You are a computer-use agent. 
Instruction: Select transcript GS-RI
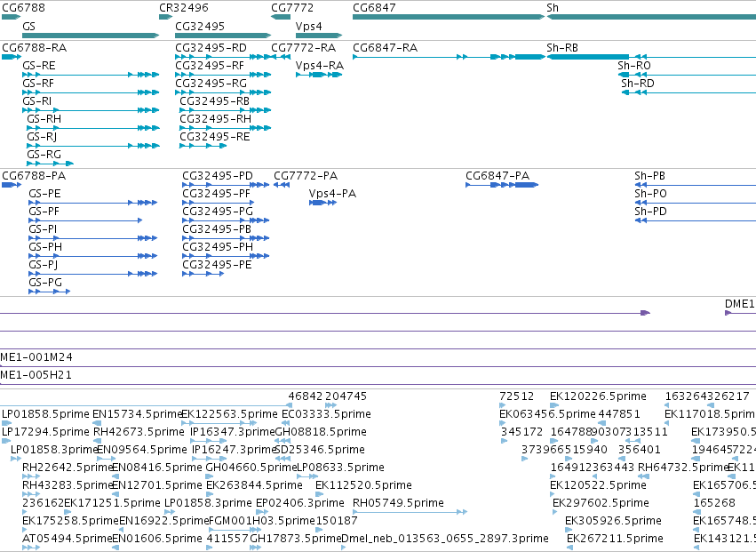(36, 101)
